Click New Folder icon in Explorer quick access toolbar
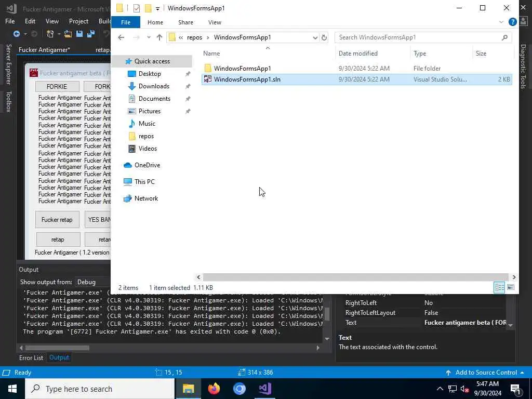 pos(148,8)
